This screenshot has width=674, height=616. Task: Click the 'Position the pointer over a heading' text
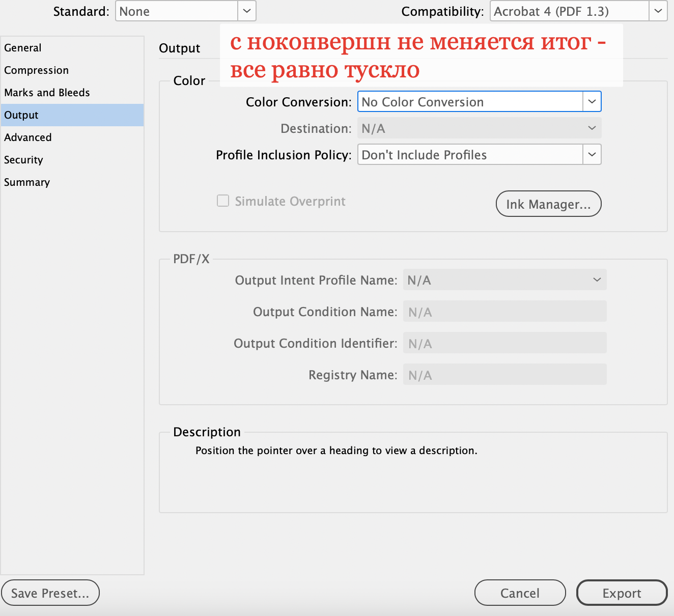[x=336, y=451]
